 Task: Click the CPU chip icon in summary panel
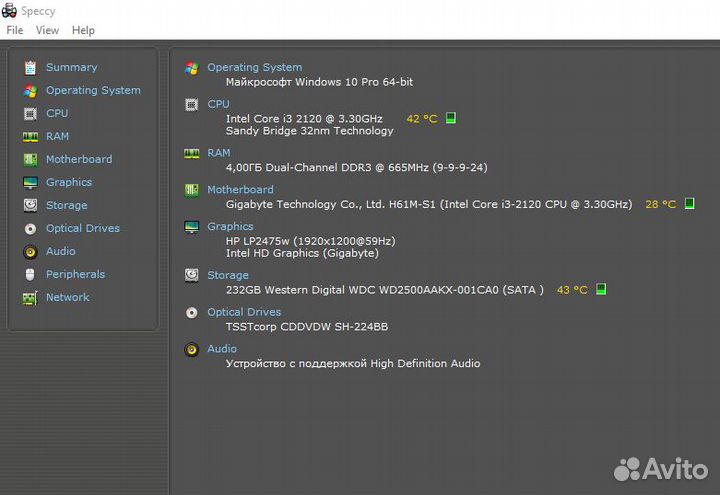(191, 105)
